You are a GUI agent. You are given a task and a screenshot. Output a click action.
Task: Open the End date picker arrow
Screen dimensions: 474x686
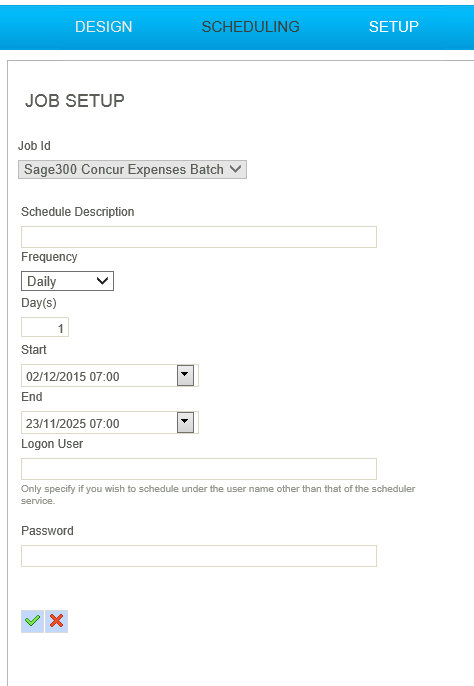185,423
